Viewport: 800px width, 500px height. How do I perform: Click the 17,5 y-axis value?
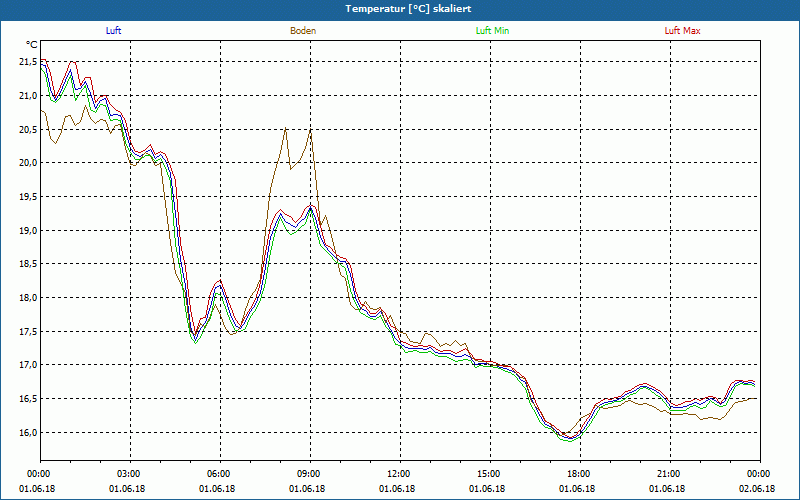pos(28,331)
